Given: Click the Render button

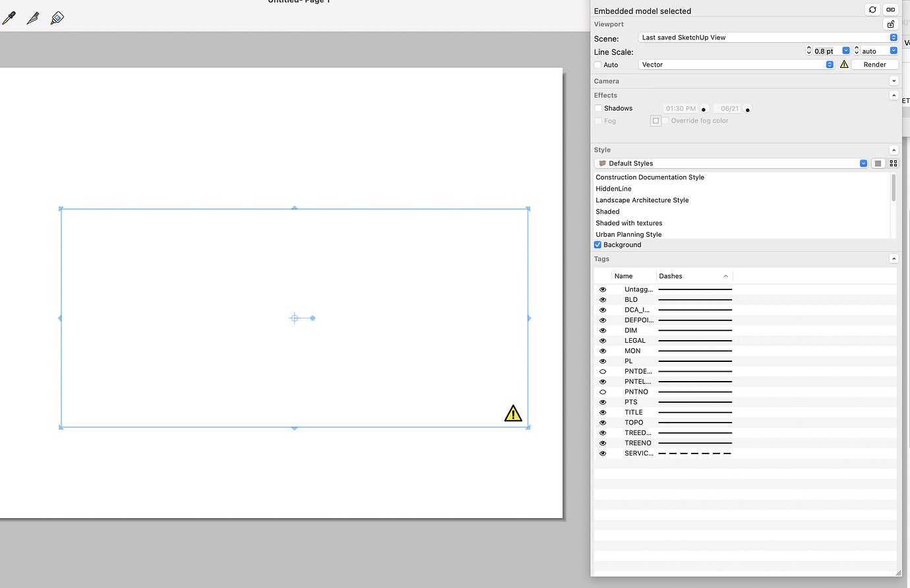Looking at the screenshot, I should (874, 64).
